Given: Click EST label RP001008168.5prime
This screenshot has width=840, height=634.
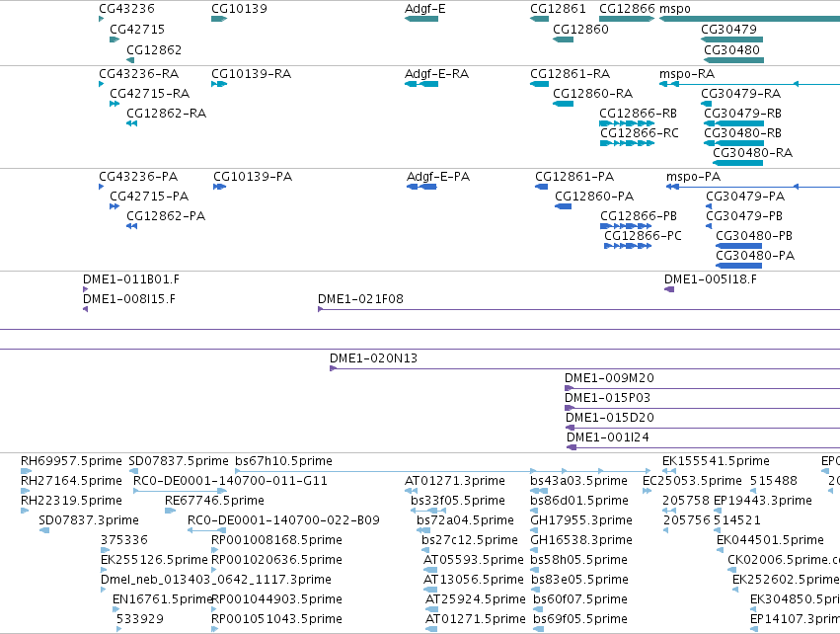Looking at the screenshot, I should point(276,540).
